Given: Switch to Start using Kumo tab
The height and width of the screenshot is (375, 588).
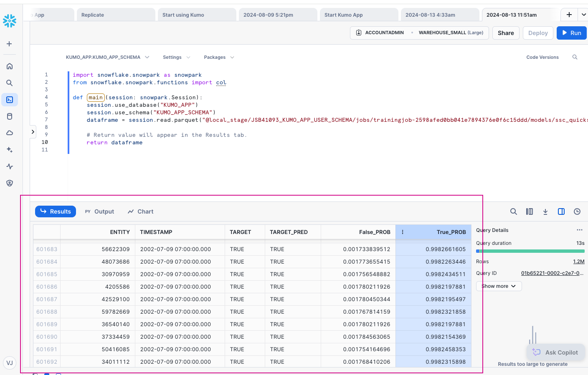Looking at the screenshot, I should pos(197,15).
